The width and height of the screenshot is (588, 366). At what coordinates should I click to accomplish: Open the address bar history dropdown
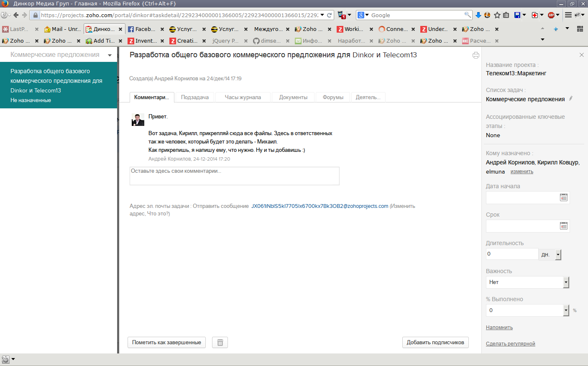[x=322, y=15]
